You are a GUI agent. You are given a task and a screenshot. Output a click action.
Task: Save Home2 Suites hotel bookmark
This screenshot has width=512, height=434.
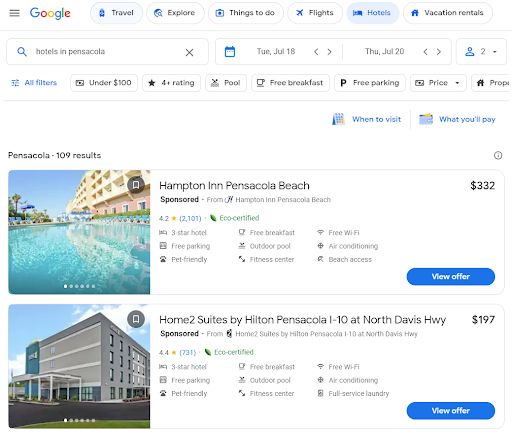[136, 319]
